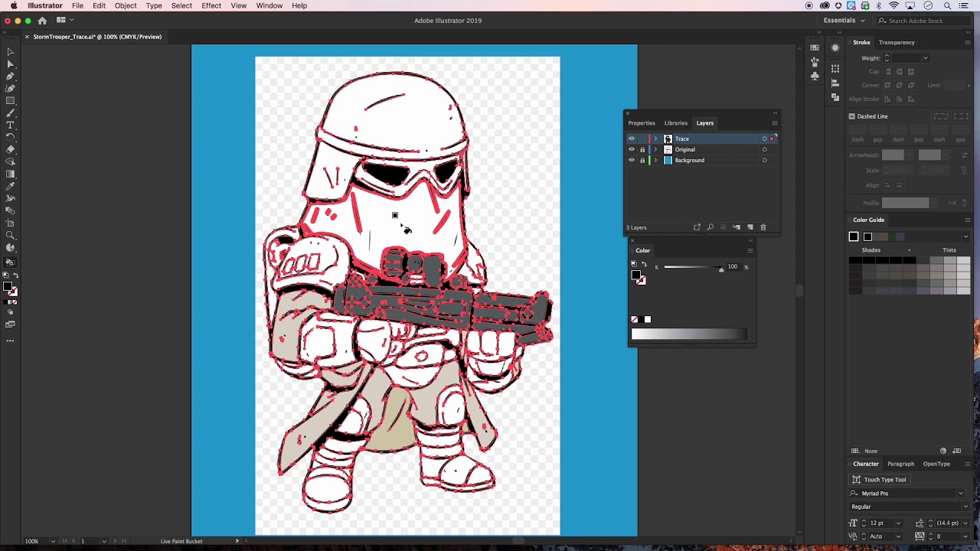
Task: Hide the Original layer
Action: click(632, 149)
